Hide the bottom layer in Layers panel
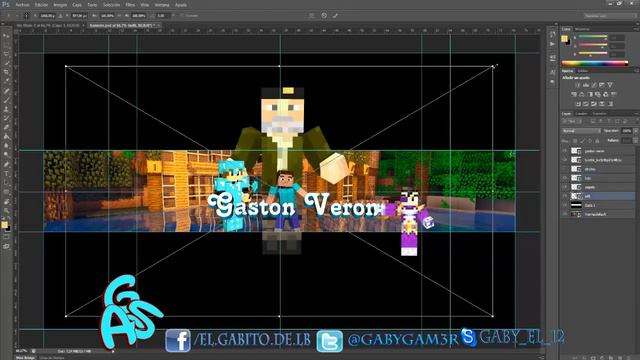 [565, 214]
